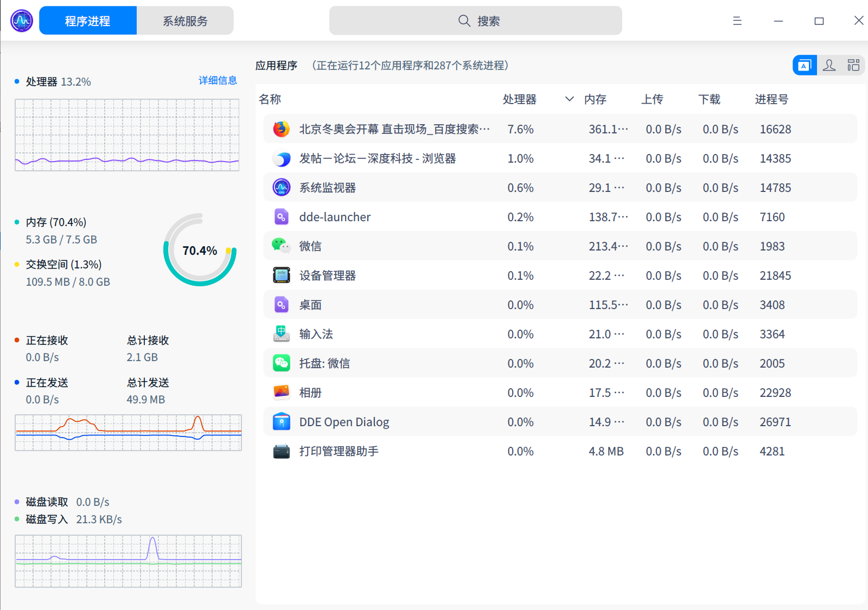The image size is (868, 610).
Task: Switch to user processes view
Action: [x=829, y=65]
